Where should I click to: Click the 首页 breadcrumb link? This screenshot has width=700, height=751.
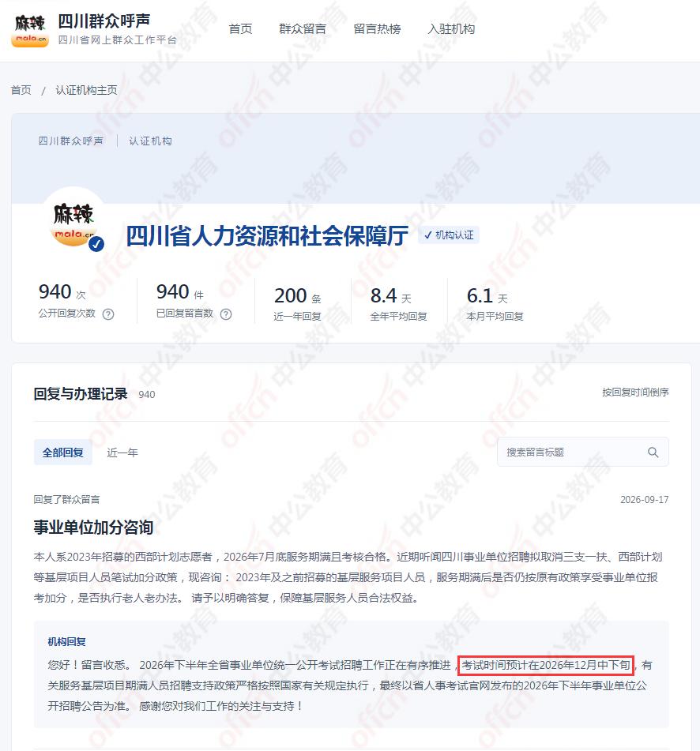pyautogui.click(x=21, y=90)
